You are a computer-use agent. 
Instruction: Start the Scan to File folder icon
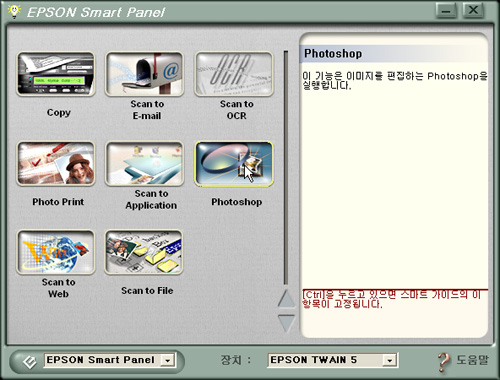coord(144,252)
